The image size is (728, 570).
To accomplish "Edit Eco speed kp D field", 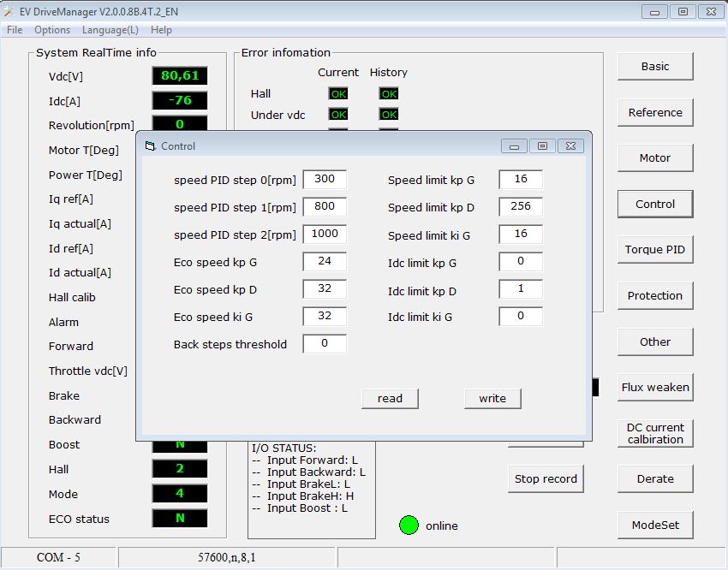I will pos(325,288).
